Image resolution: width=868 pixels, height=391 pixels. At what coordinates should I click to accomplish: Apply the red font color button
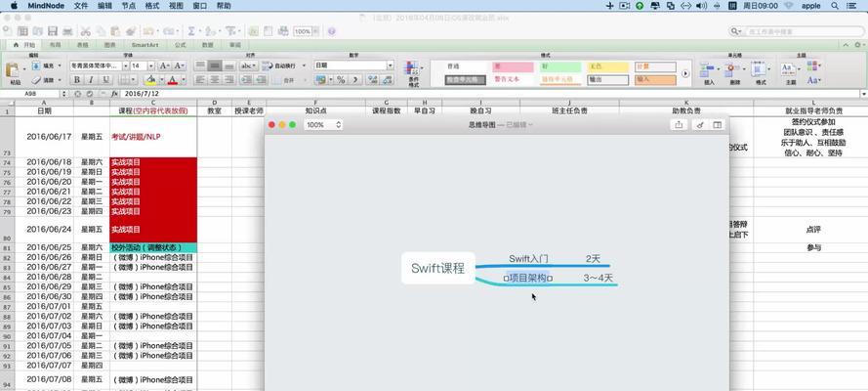coord(172,80)
